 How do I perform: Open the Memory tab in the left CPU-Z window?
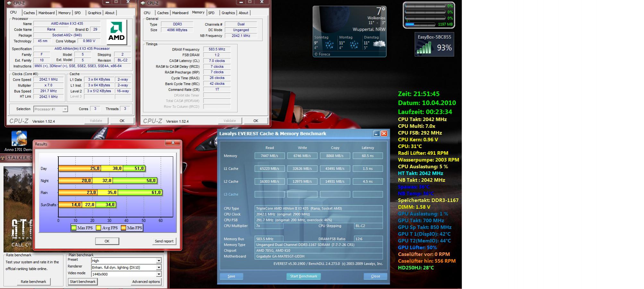point(64,13)
